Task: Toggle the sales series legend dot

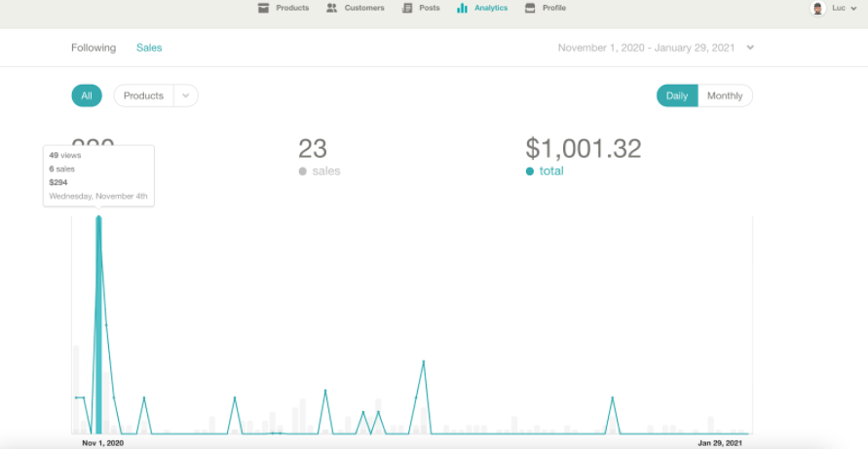Action: point(303,171)
